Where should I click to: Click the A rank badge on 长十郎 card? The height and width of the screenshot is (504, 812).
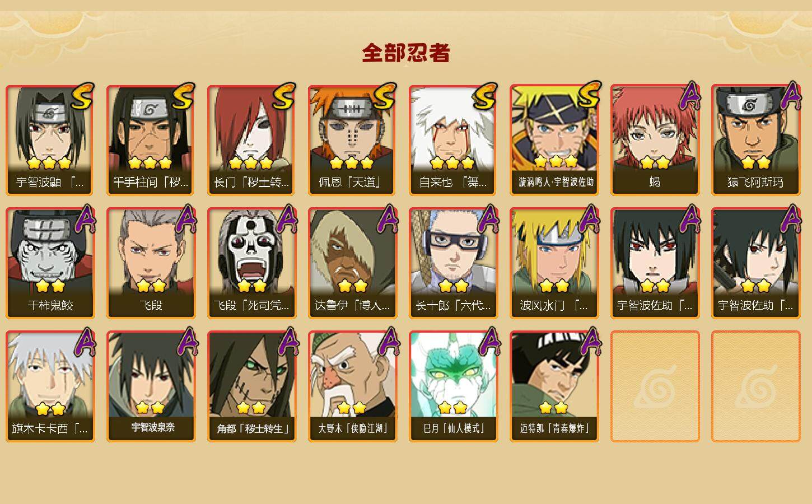488,218
